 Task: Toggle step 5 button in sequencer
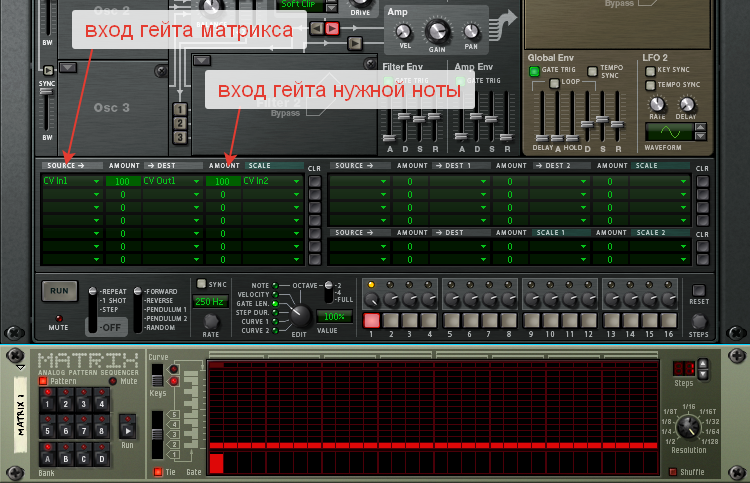coord(451,320)
